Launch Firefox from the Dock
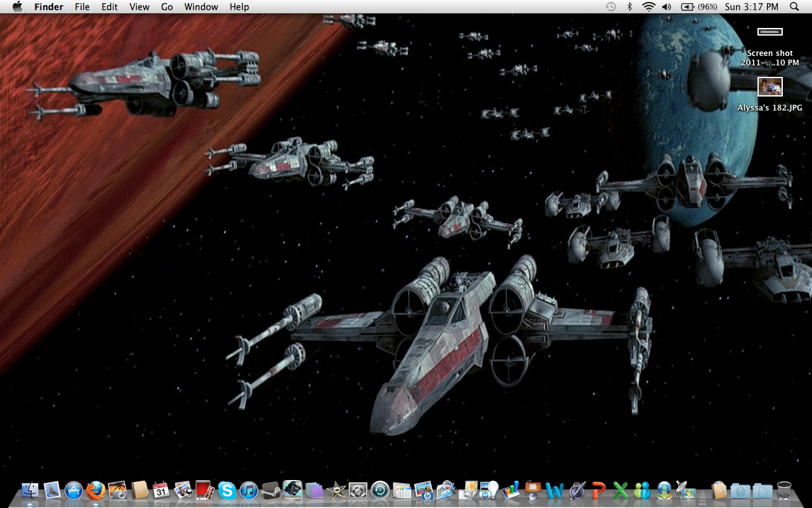The height and width of the screenshot is (508, 812). [x=96, y=490]
